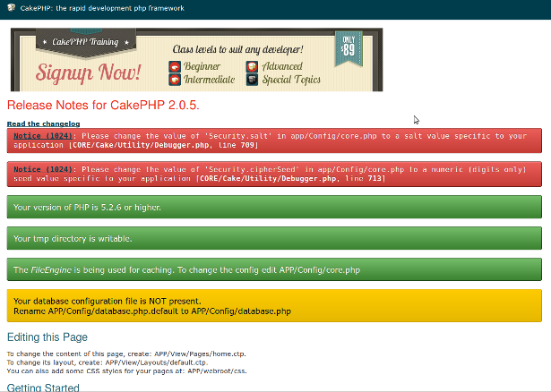Click the Release Notes for CakePHP 2.0.5 heading

point(102,105)
